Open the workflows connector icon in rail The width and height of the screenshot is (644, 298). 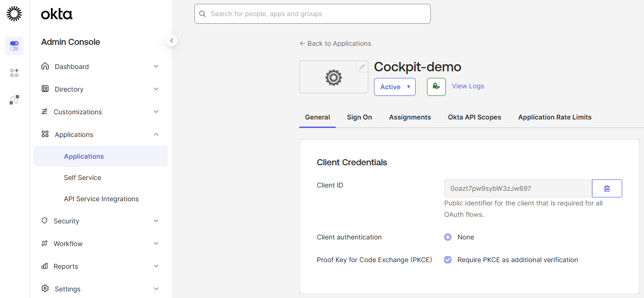[x=14, y=100]
